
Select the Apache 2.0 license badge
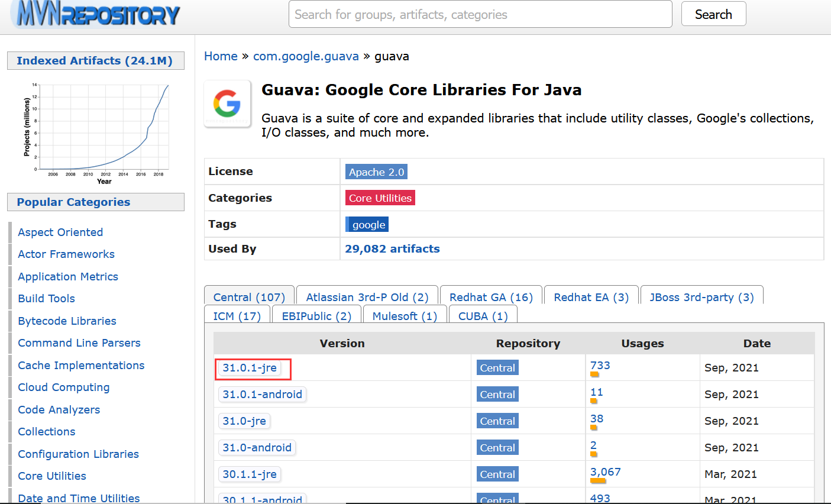pos(376,172)
